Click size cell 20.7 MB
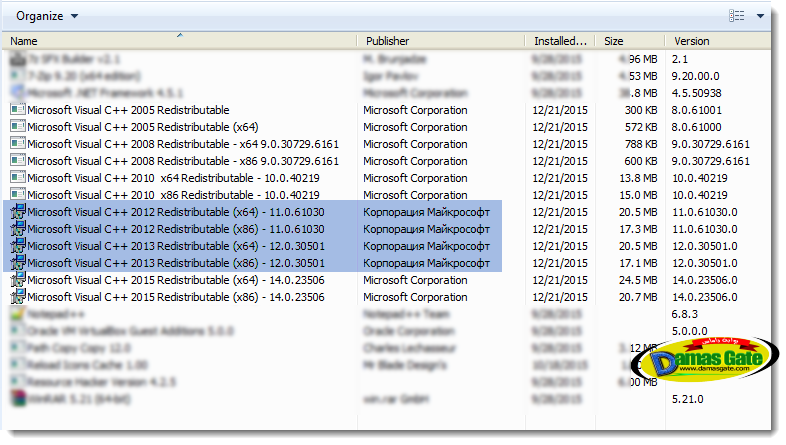 (638, 297)
